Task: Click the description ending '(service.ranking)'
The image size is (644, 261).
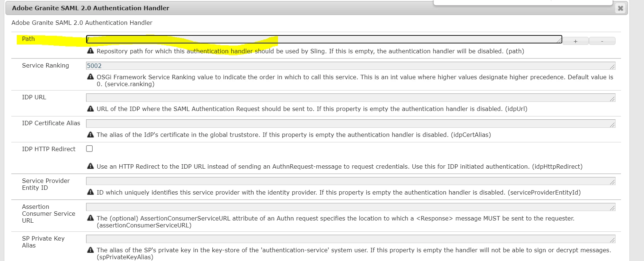Action: point(355,81)
